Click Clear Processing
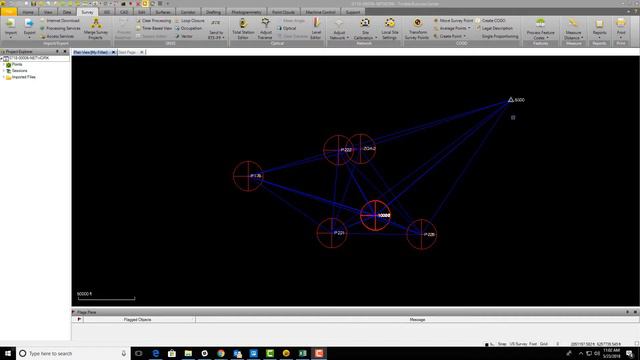The image size is (640, 360). coord(153,20)
